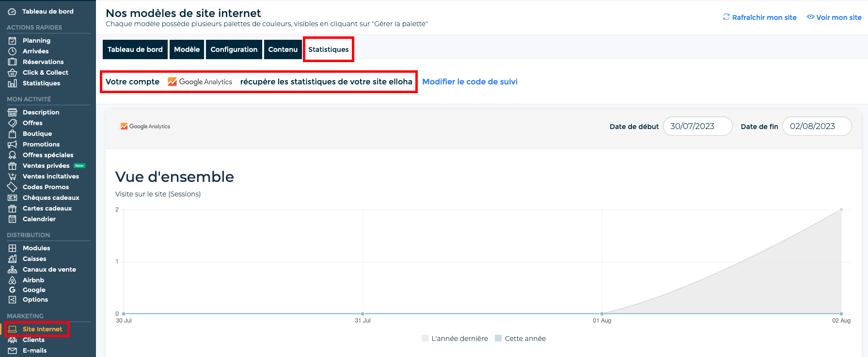The width and height of the screenshot is (868, 357).
Task: Click the Codes Promos tag icon
Action: coord(12,187)
